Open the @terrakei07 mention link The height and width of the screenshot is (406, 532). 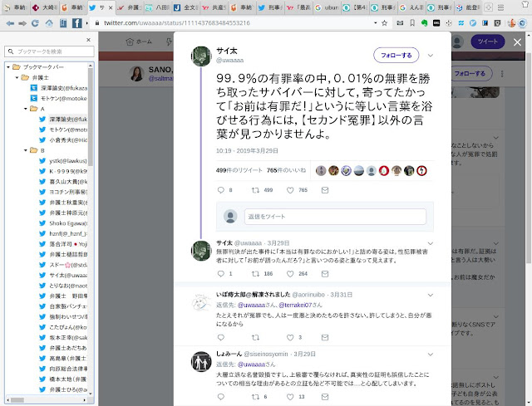pyautogui.click(x=295, y=305)
